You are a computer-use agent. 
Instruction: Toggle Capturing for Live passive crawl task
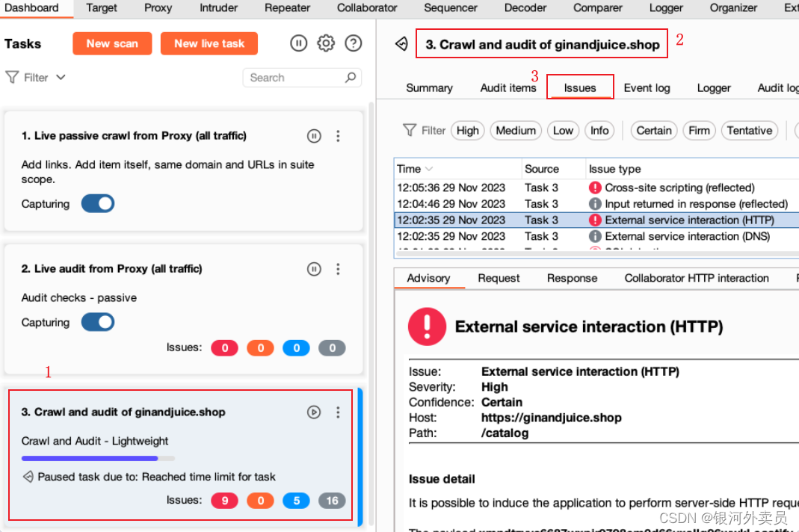click(98, 204)
